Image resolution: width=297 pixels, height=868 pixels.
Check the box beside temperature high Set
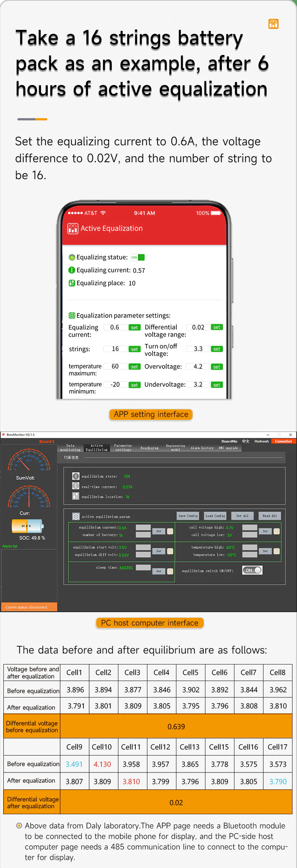click(x=277, y=551)
